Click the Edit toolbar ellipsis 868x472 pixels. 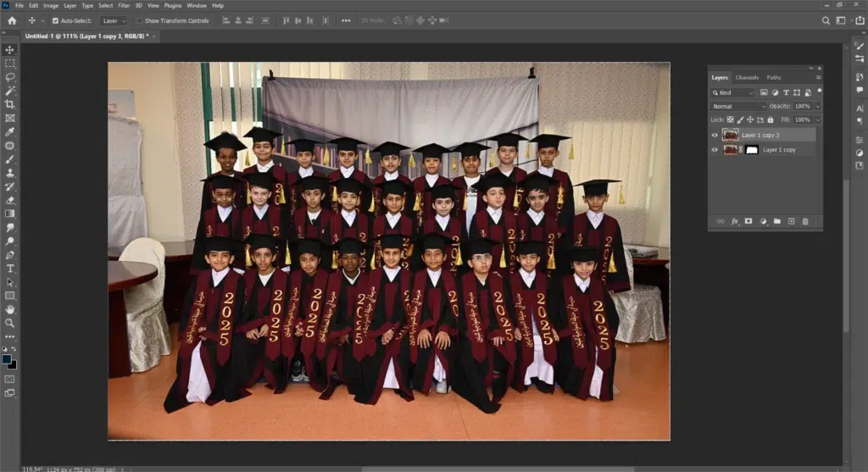(x=10, y=336)
